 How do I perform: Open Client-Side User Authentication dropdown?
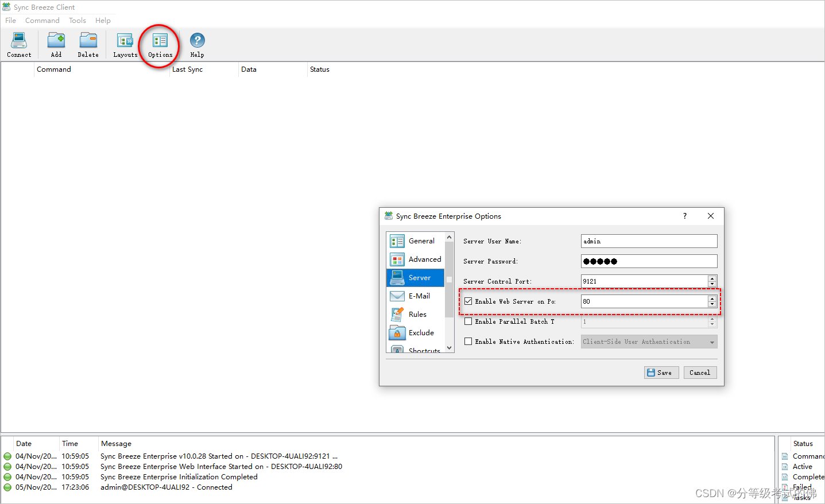649,342
